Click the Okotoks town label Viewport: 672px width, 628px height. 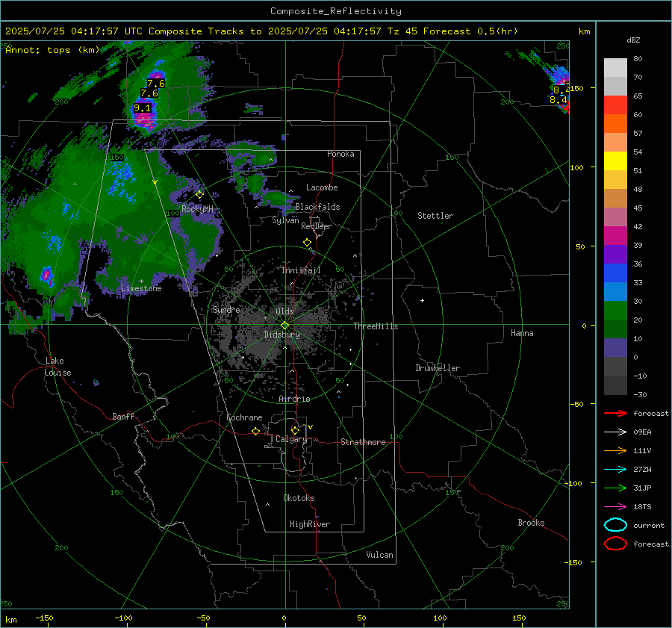(x=299, y=498)
